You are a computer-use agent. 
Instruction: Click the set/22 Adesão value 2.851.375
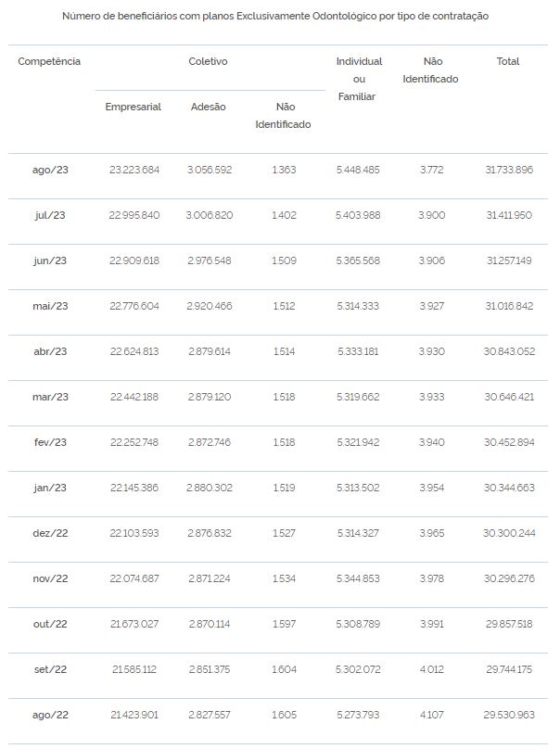(x=210, y=669)
